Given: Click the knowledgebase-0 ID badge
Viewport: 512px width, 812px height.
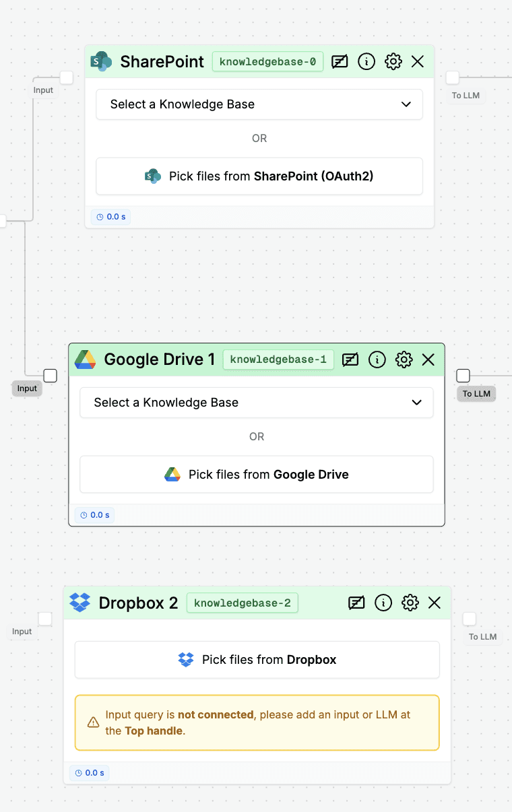Looking at the screenshot, I should pyautogui.click(x=267, y=62).
